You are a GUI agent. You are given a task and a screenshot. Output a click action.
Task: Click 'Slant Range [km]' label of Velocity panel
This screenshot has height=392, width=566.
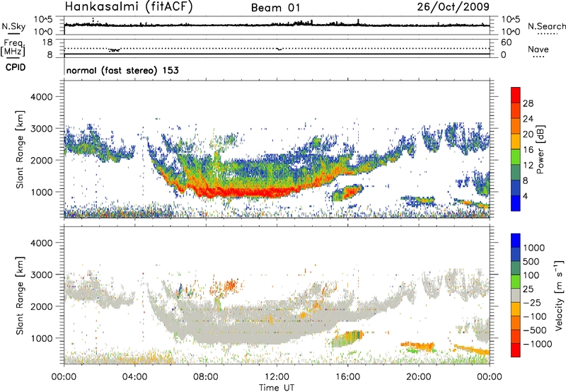click(x=20, y=296)
